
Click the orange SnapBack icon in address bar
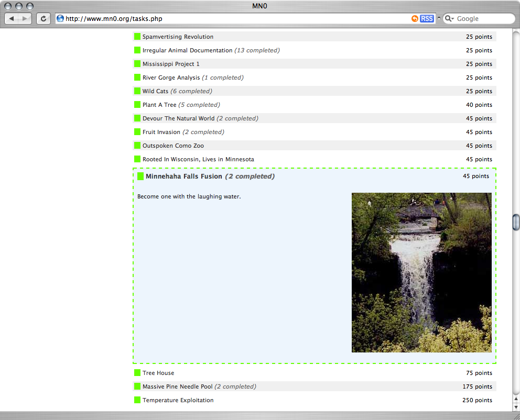[x=415, y=19]
